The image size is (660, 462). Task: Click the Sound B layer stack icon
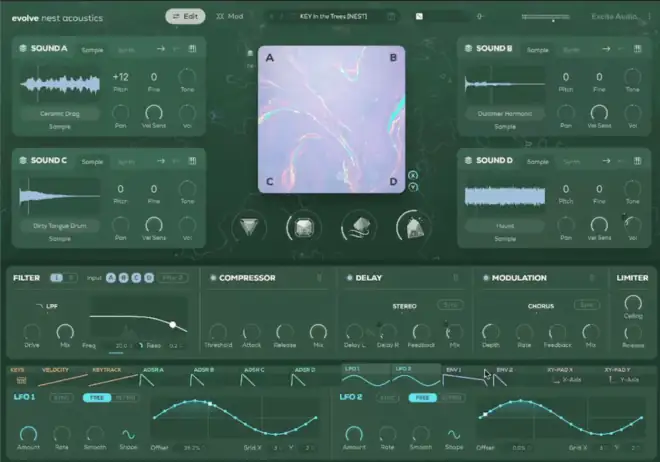click(x=468, y=48)
